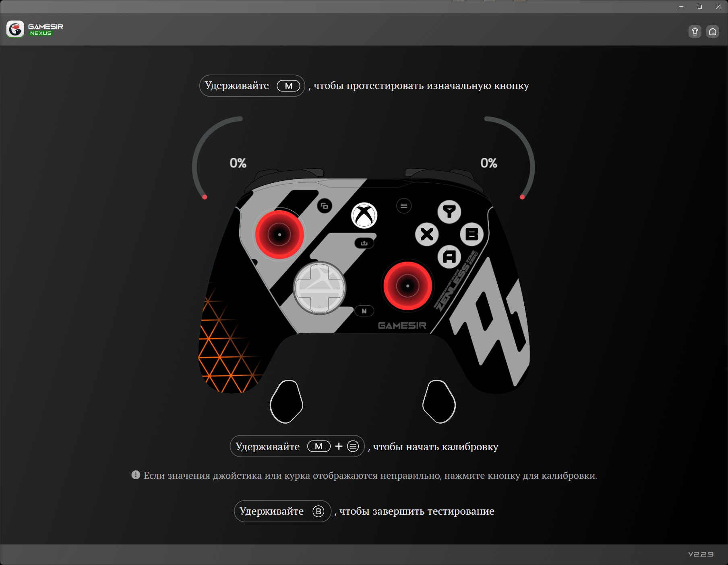This screenshot has height=565, width=728.
Task: Click the B face button on controller
Action: pyautogui.click(x=472, y=234)
